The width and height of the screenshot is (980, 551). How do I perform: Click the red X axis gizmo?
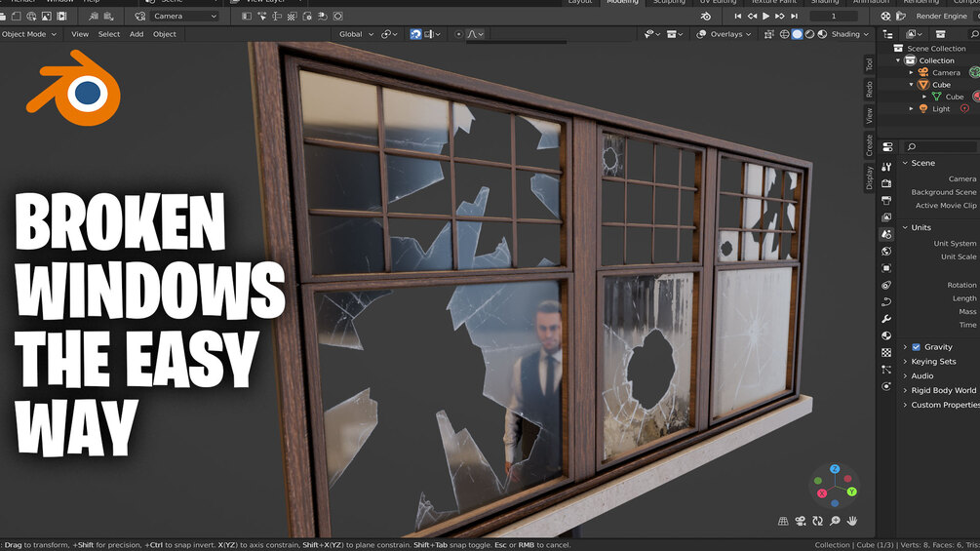tap(822, 493)
